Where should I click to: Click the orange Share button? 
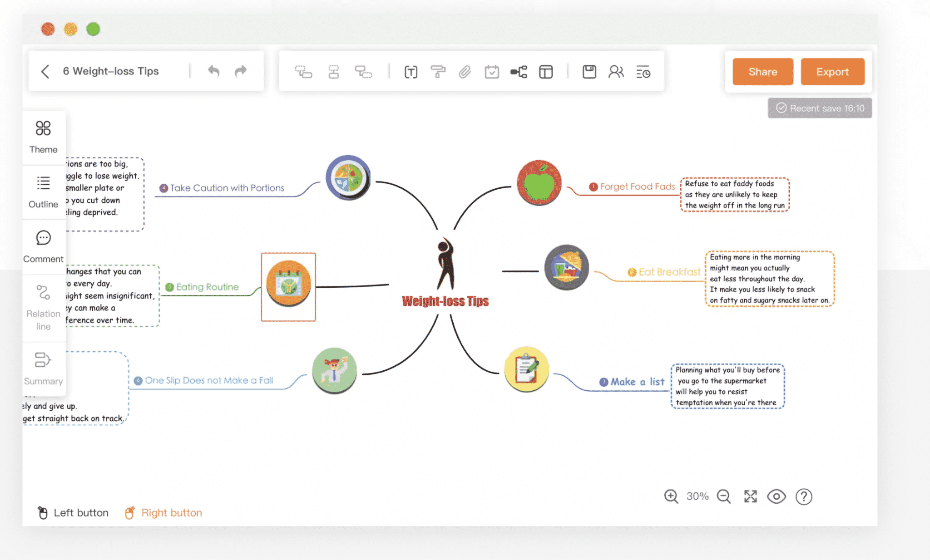(762, 72)
